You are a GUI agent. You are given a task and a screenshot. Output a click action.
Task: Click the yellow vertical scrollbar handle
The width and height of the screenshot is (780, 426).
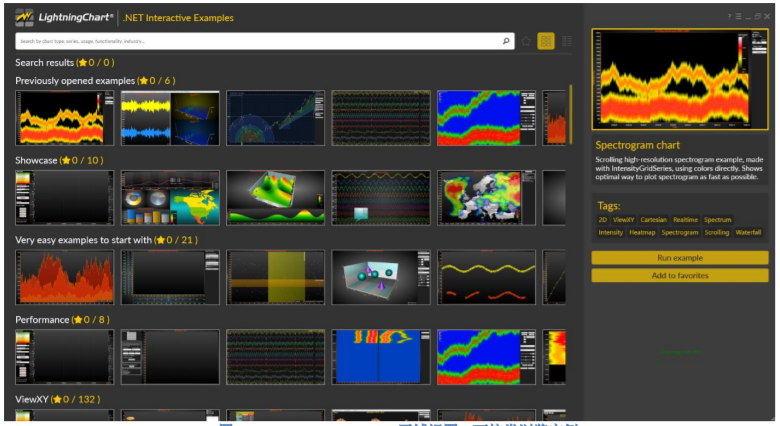(x=571, y=114)
